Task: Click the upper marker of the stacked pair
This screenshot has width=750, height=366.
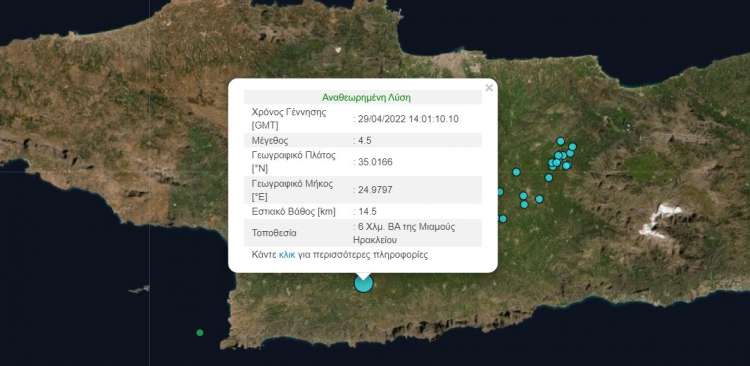Action: pyautogui.click(x=523, y=196)
